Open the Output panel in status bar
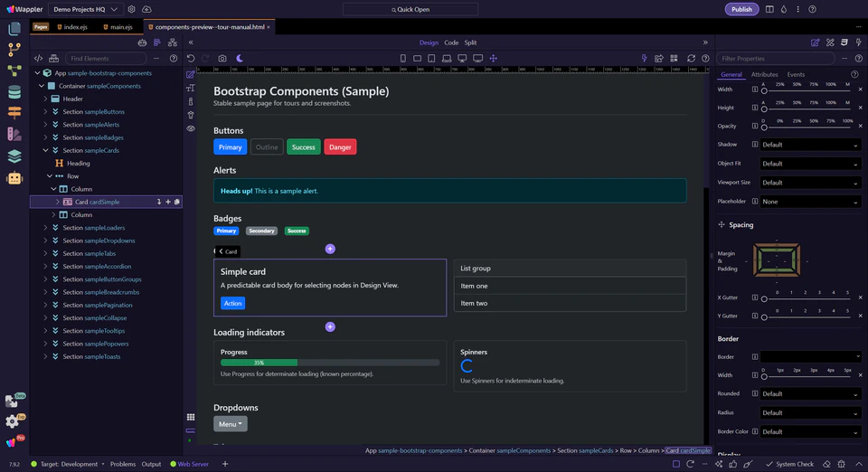 (x=151, y=464)
